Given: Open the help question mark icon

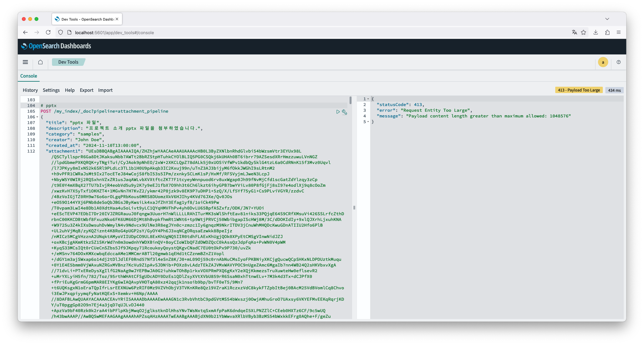Looking at the screenshot, I should point(618,62).
